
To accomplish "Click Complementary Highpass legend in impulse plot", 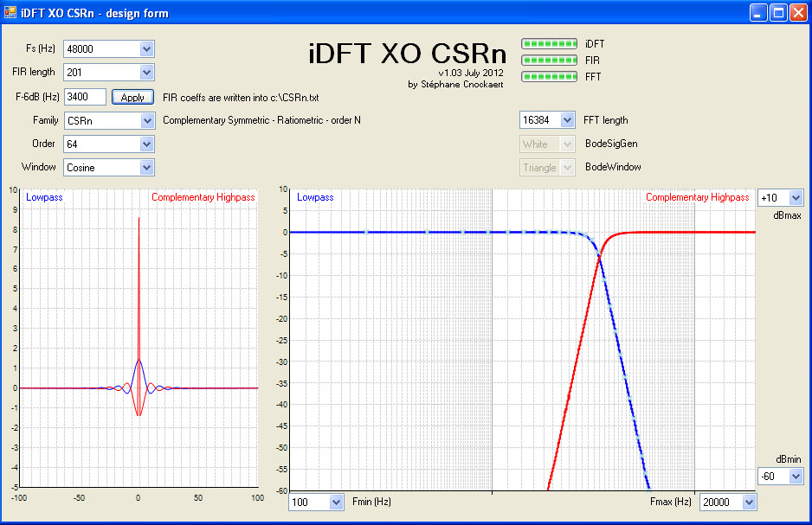I will tap(203, 197).
